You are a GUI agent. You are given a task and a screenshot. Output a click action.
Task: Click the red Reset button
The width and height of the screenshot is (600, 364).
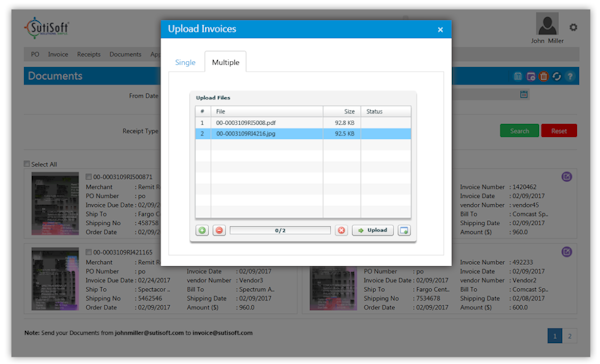(x=559, y=131)
